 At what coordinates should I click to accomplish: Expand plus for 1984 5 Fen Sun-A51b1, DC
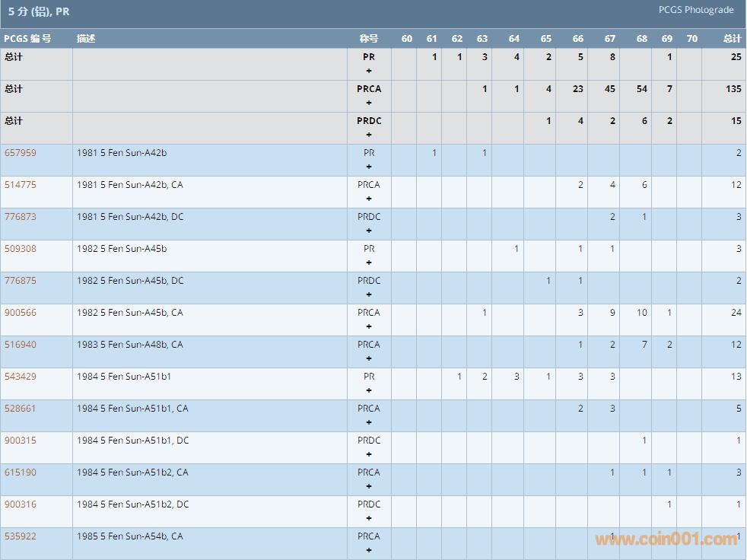point(369,454)
